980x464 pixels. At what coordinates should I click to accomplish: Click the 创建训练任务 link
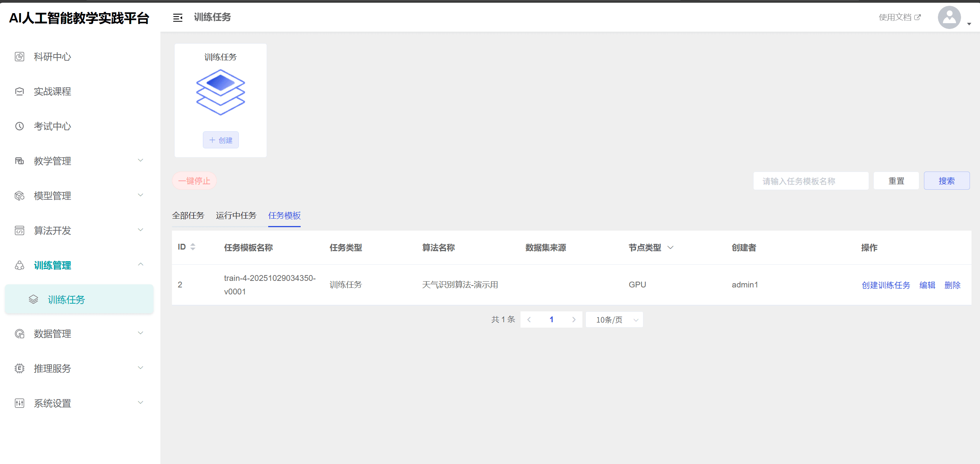pos(886,285)
